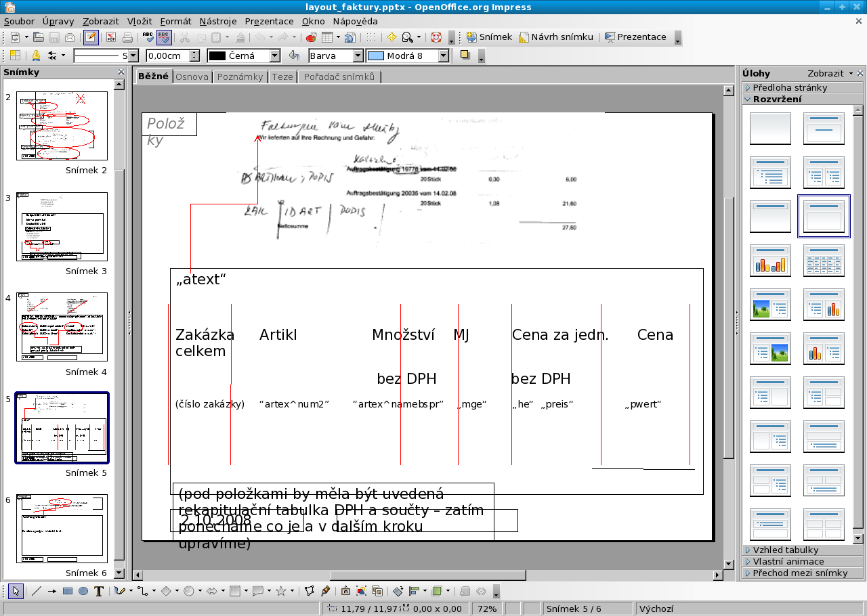Pick the Stars shapes tool
Screen dimensions: 867x616
[x=280, y=591]
